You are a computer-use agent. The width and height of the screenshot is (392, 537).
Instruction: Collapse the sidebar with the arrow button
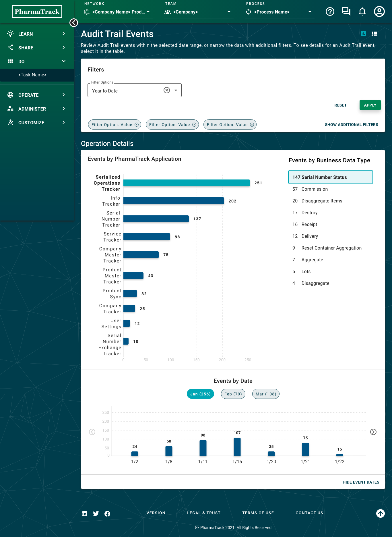pos(74,23)
